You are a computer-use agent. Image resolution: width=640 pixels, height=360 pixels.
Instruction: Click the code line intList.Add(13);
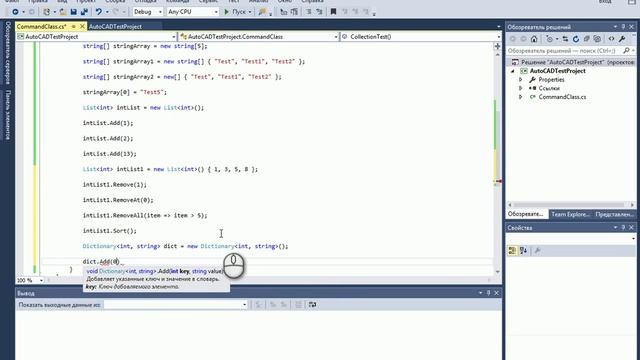point(109,154)
